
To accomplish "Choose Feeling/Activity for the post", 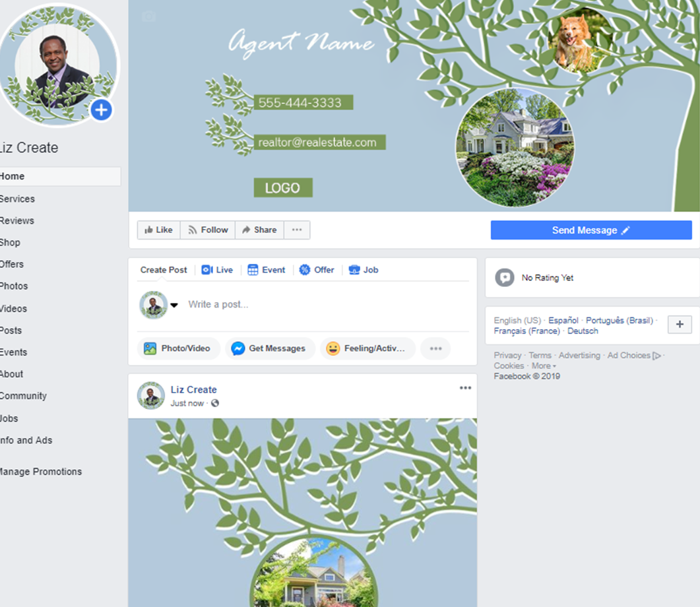I will (x=367, y=348).
